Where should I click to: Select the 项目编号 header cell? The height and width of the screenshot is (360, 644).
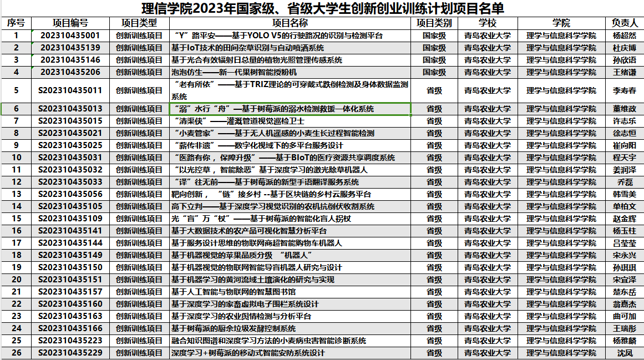point(70,23)
